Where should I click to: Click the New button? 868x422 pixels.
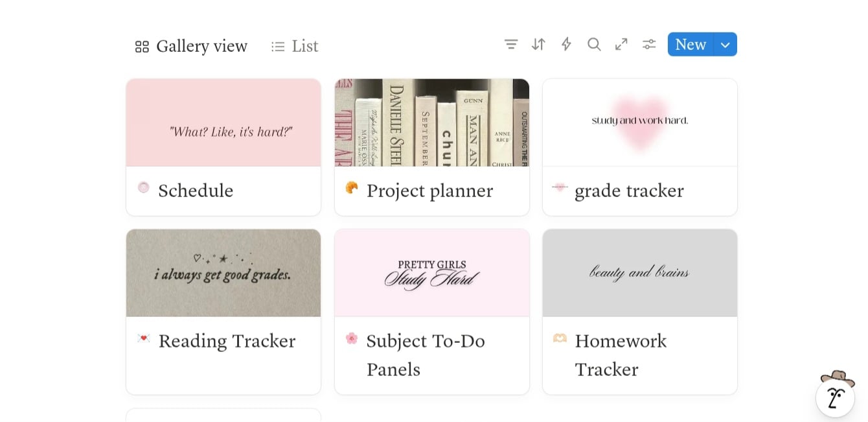point(691,45)
